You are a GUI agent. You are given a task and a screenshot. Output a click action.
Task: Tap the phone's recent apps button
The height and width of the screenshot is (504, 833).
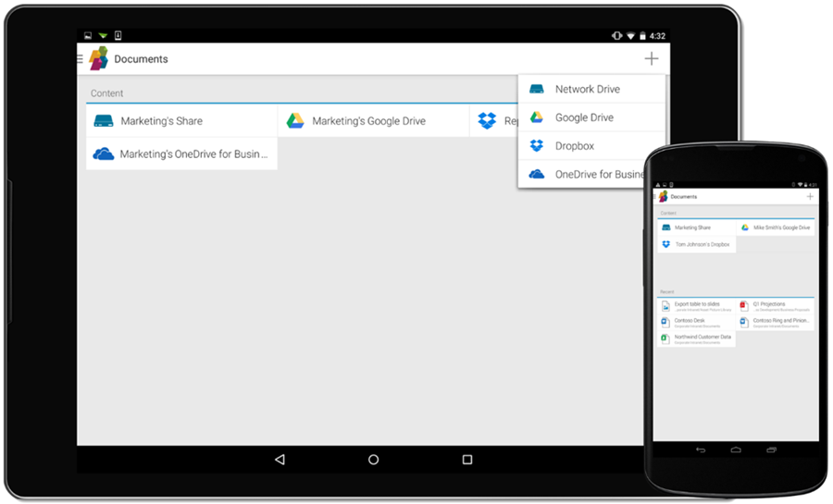tap(771, 449)
